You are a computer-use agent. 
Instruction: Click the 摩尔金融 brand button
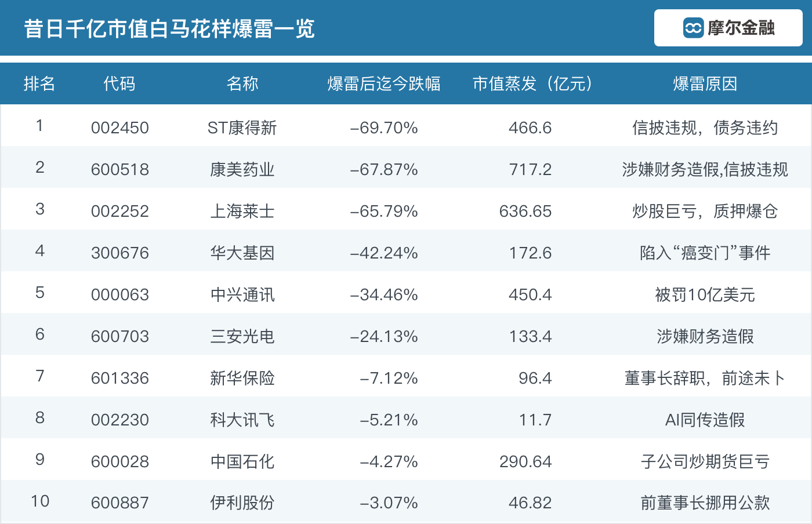tap(728, 28)
